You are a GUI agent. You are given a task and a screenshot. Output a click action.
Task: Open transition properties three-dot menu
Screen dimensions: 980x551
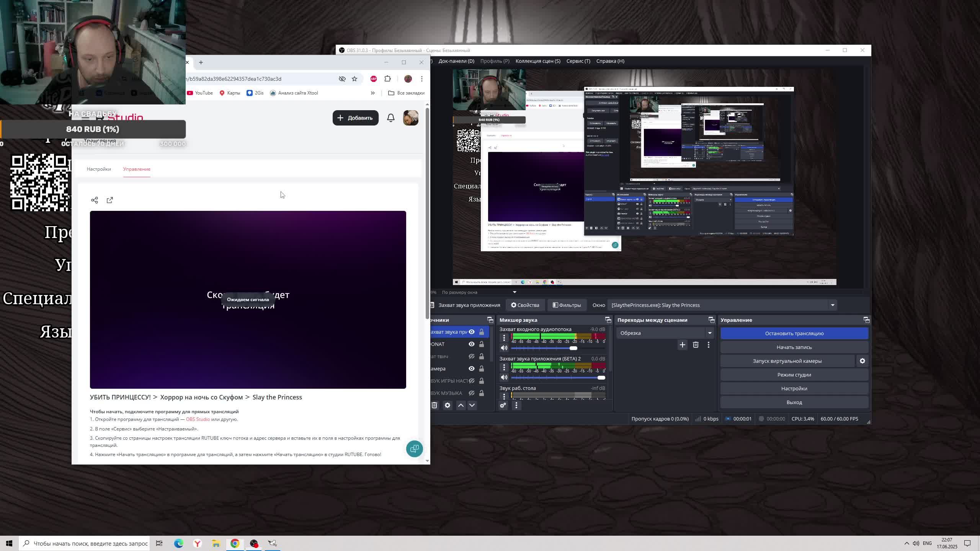click(x=708, y=345)
